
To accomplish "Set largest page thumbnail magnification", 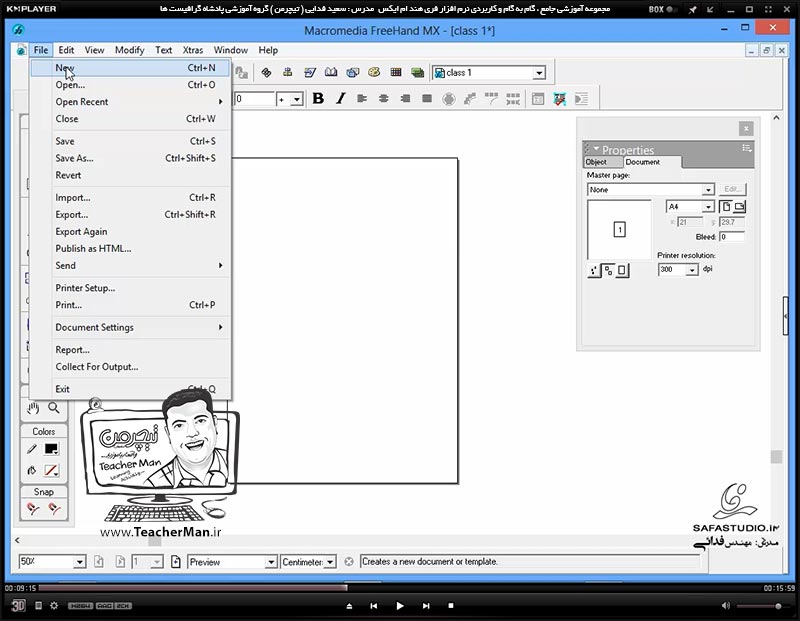I will pos(622,270).
